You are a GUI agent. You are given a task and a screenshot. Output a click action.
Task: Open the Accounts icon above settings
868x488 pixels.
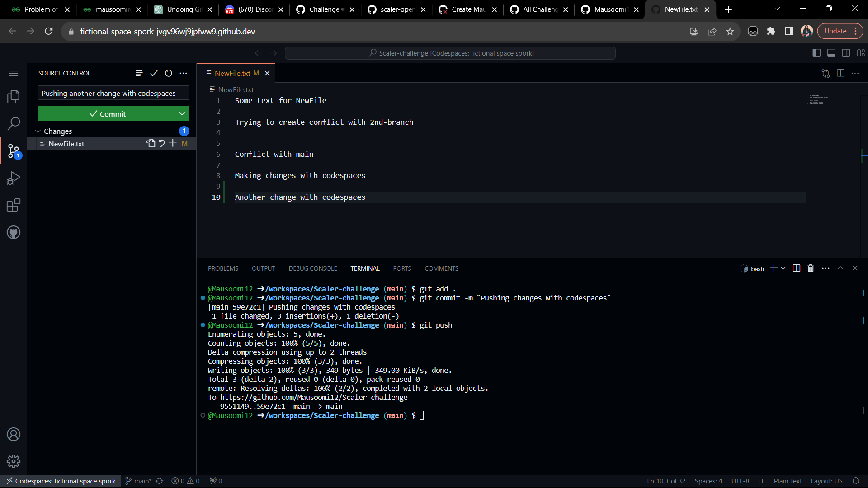click(14, 434)
